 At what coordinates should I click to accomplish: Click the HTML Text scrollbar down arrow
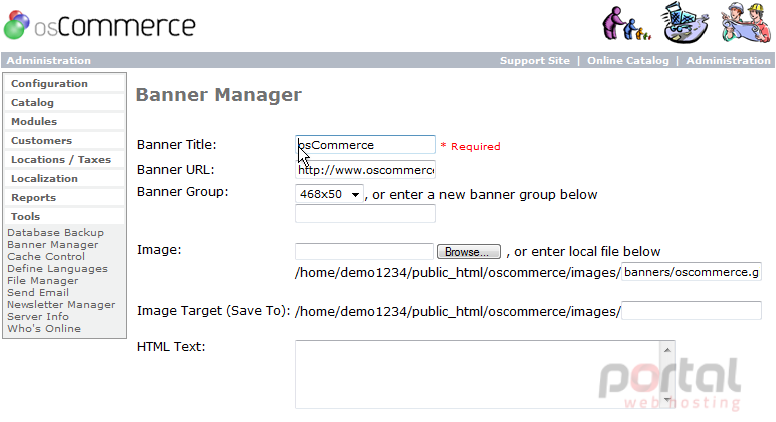[x=667, y=400]
